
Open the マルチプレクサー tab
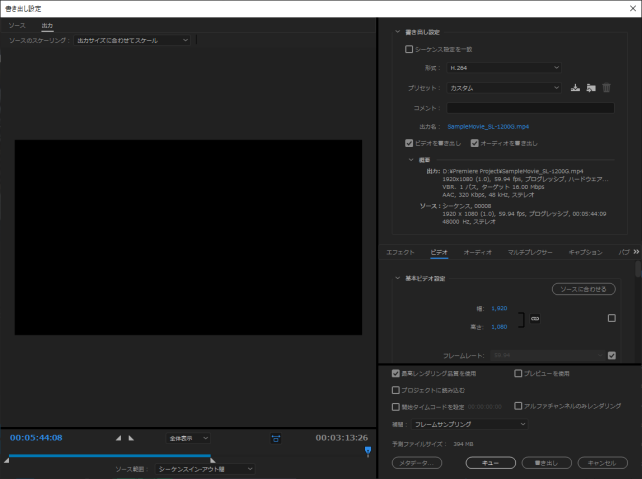[530, 252]
